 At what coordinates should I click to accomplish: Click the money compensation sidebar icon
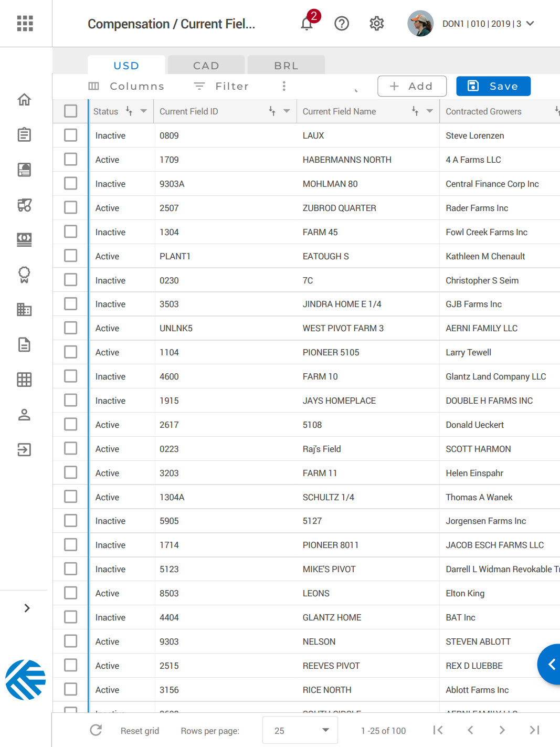[x=24, y=239]
